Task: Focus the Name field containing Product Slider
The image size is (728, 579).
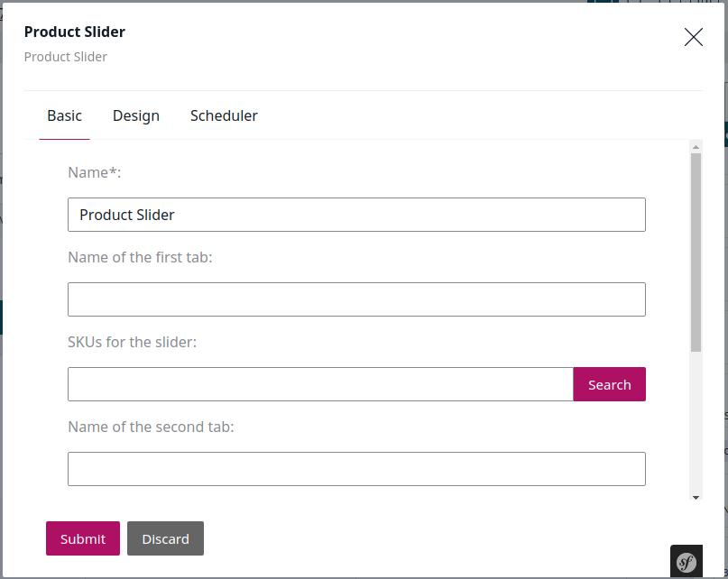Action: (x=356, y=215)
